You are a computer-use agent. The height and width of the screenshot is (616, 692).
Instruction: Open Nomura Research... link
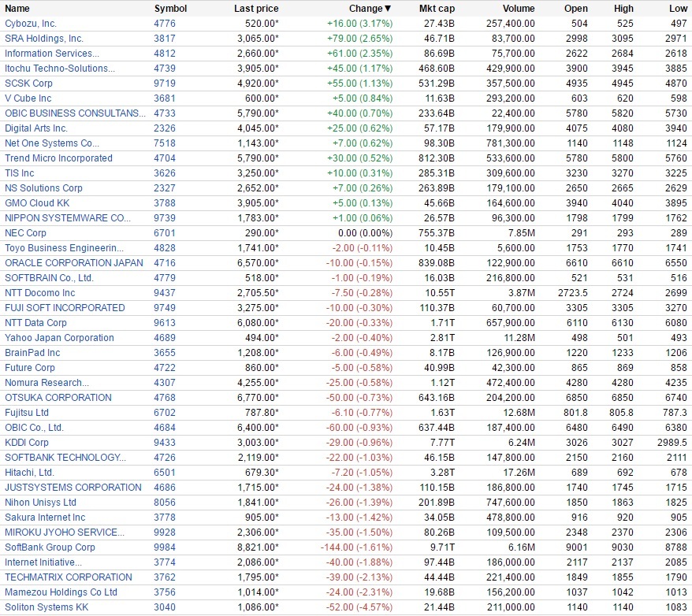click(x=47, y=383)
